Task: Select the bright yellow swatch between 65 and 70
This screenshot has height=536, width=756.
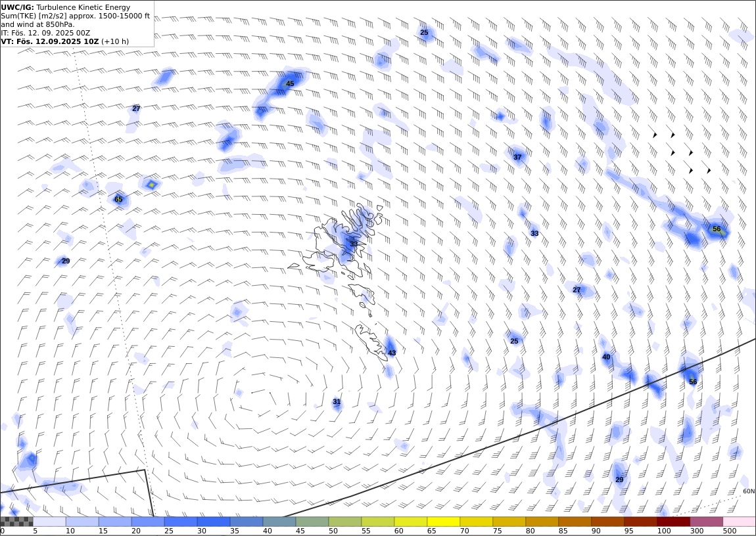Action: (x=443, y=522)
